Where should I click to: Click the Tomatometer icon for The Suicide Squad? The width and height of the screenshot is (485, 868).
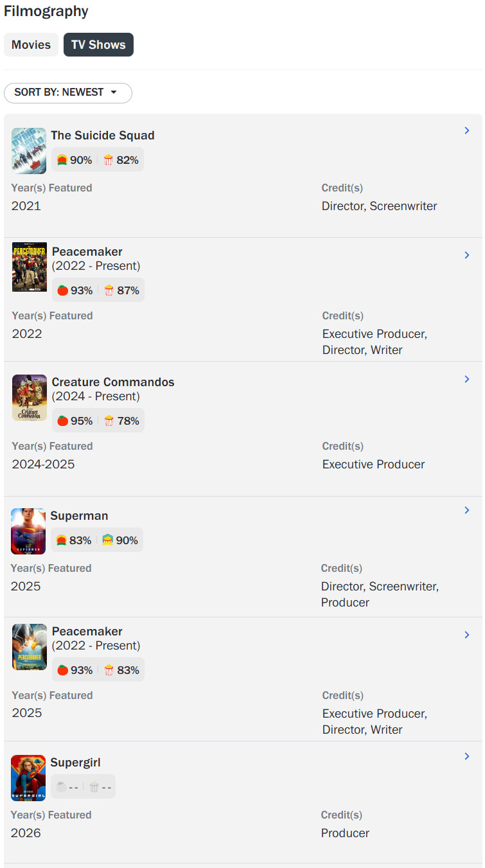[x=62, y=160]
